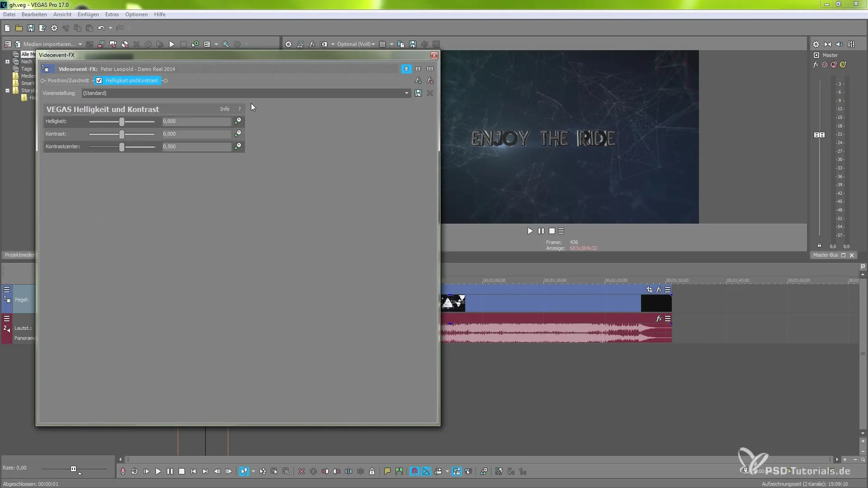Open the undo history dropdown arrow
This screenshot has width=868, height=488.
tap(110, 28)
